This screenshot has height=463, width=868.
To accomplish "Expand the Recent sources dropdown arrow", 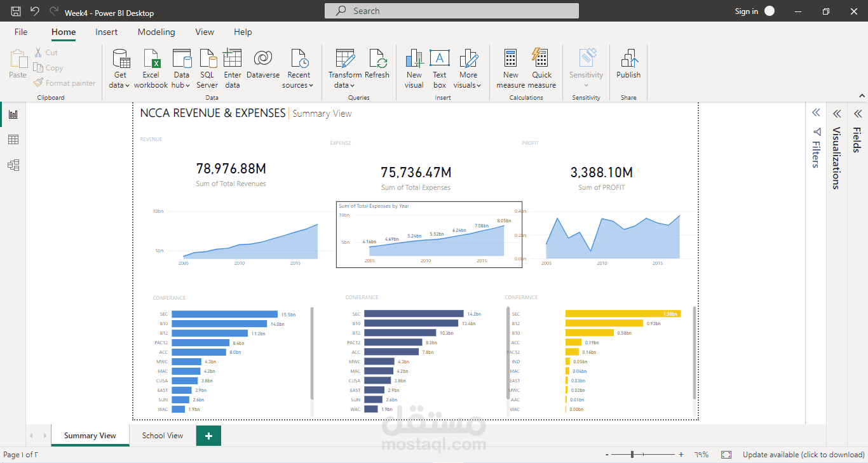I will click(x=311, y=86).
